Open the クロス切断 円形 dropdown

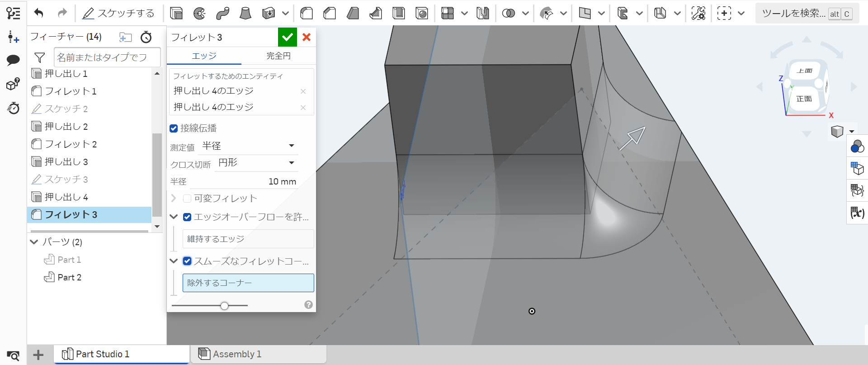[x=256, y=162]
